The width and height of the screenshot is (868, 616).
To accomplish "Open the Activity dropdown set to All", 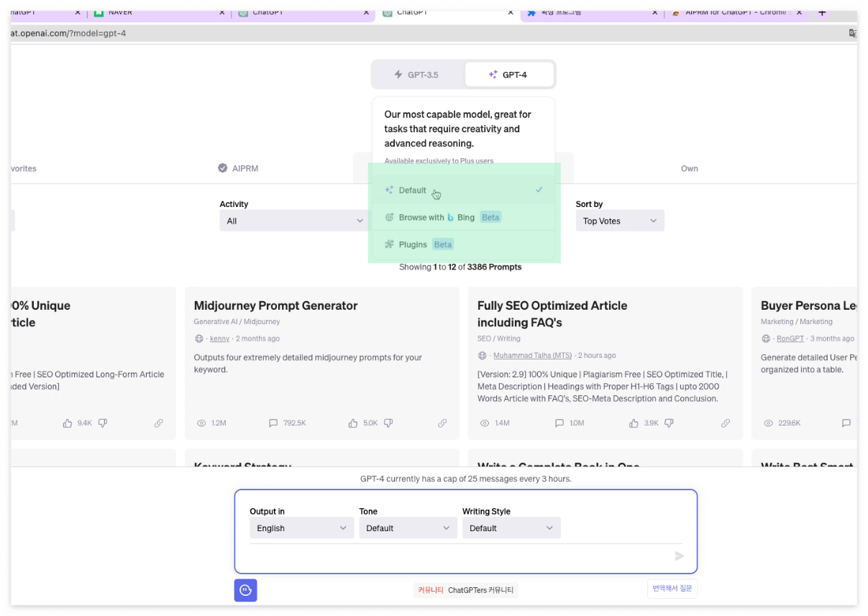I will (295, 221).
